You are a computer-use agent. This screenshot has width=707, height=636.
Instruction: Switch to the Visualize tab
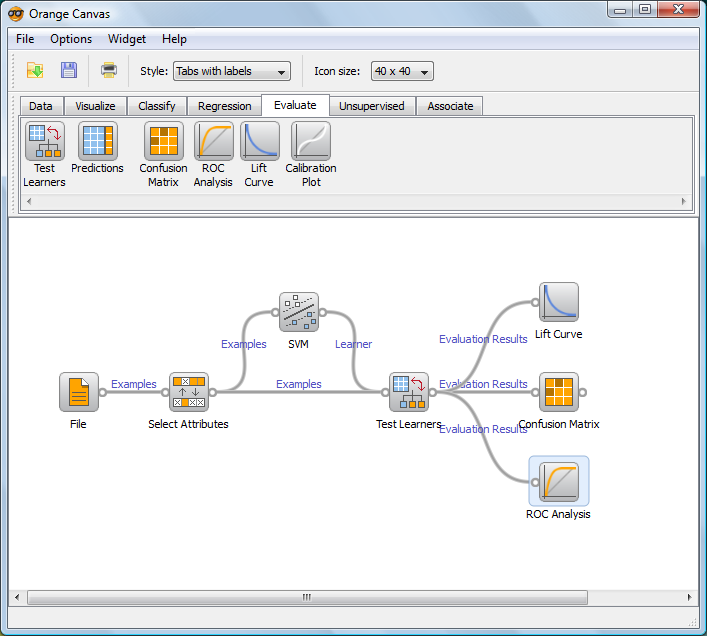tap(95, 106)
